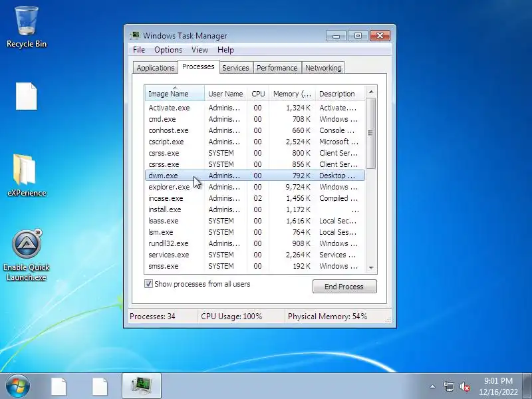Image resolution: width=532 pixels, height=399 pixels.
Task: Select the incase.exe process row
Action: coord(255,198)
